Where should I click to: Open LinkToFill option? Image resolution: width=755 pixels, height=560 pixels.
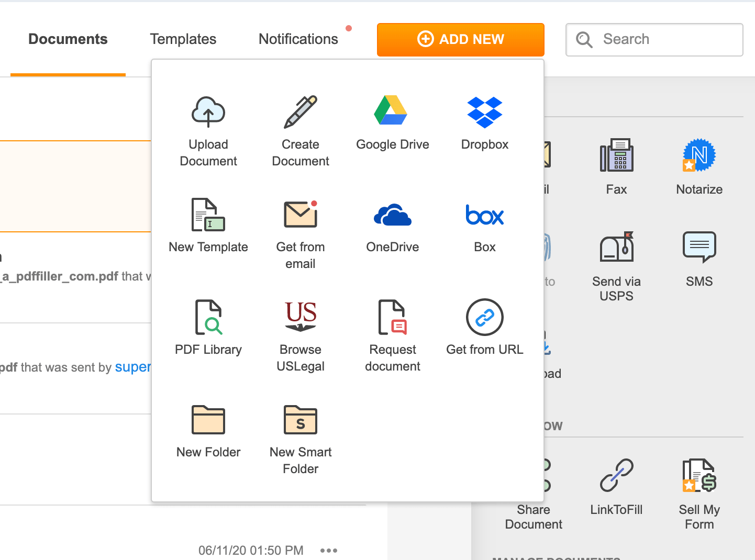617,487
